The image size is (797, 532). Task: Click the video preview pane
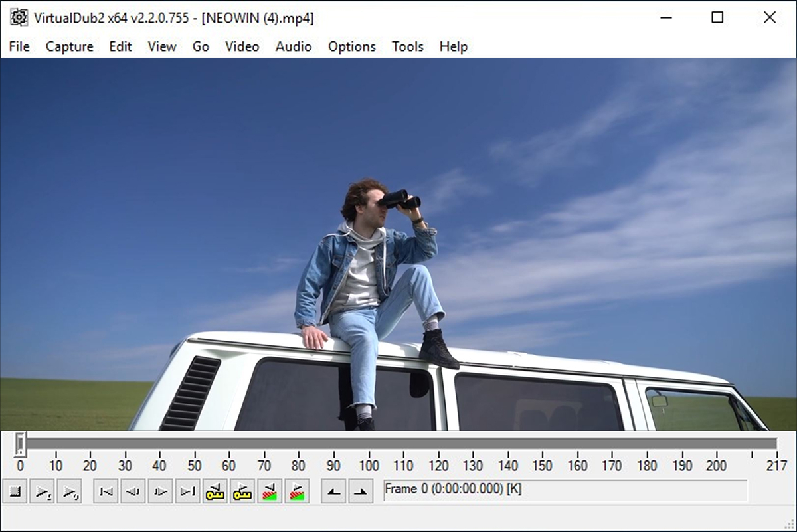coord(398,244)
